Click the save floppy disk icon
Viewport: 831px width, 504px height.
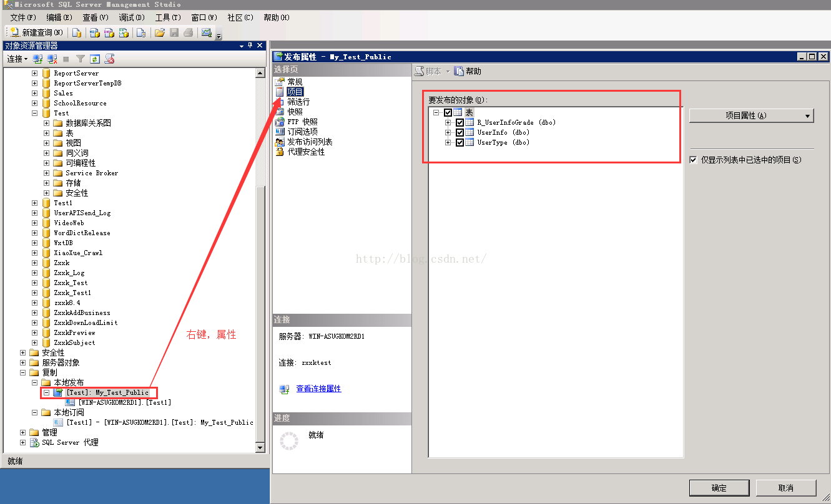pyautogui.click(x=174, y=32)
